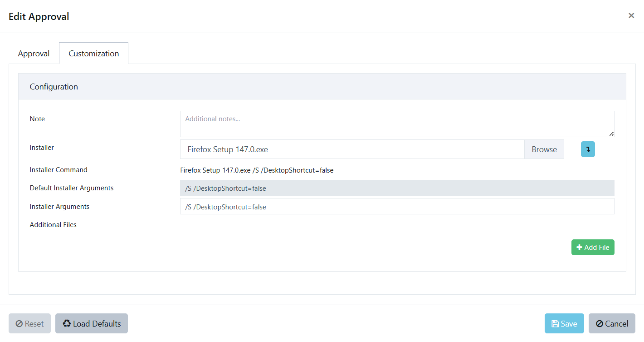Focus the Note text area
Screen dimensions: 644x342
(397, 124)
